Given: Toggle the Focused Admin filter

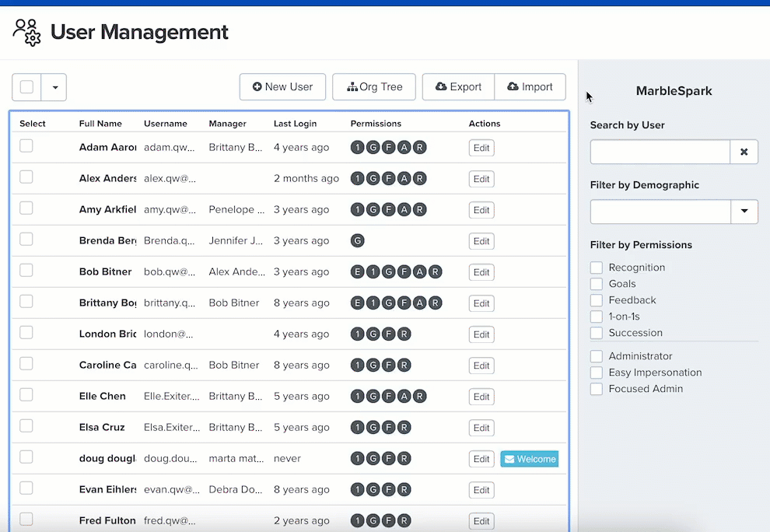Looking at the screenshot, I should (596, 389).
